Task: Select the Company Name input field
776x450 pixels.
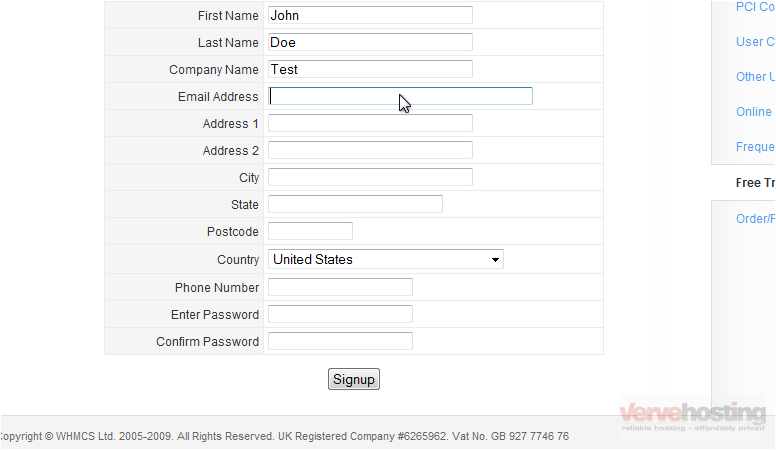Action: tap(370, 69)
